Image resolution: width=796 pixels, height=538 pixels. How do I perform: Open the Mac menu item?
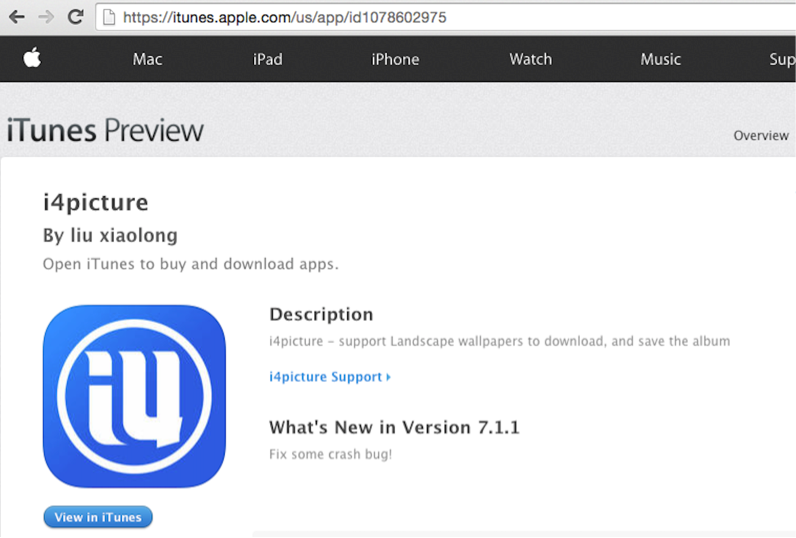(147, 59)
